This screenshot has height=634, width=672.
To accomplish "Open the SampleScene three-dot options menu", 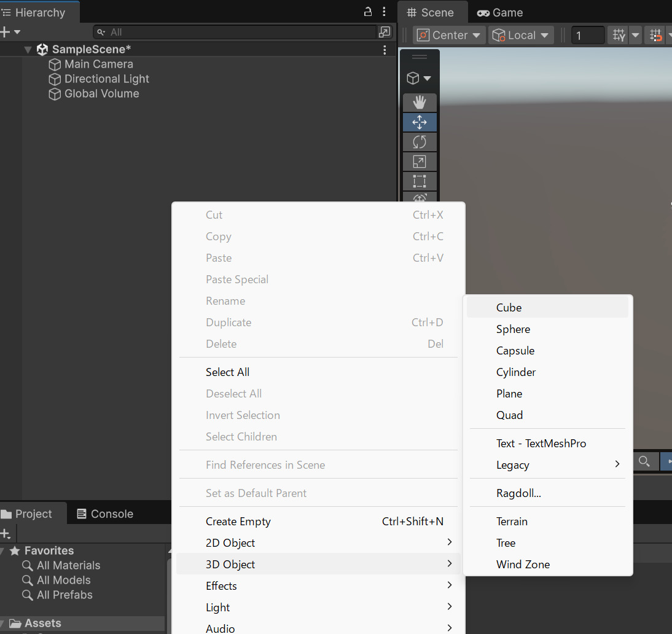I will point(385,50).
